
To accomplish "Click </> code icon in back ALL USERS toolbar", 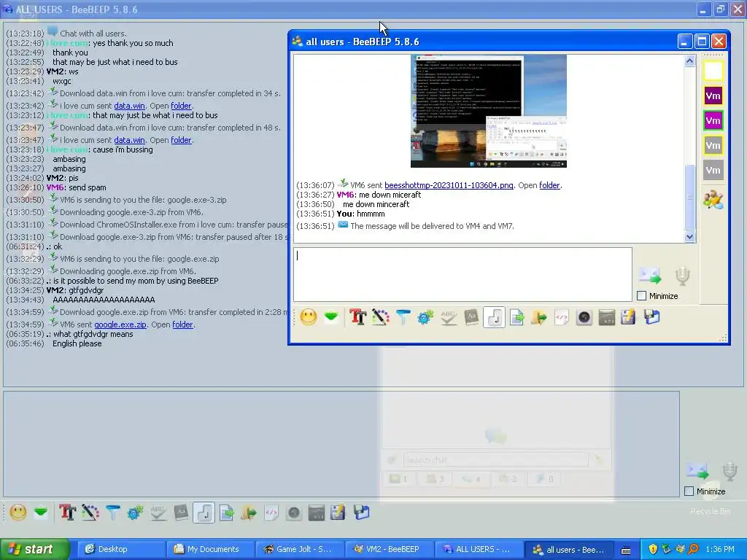I will tap(271, 513).
